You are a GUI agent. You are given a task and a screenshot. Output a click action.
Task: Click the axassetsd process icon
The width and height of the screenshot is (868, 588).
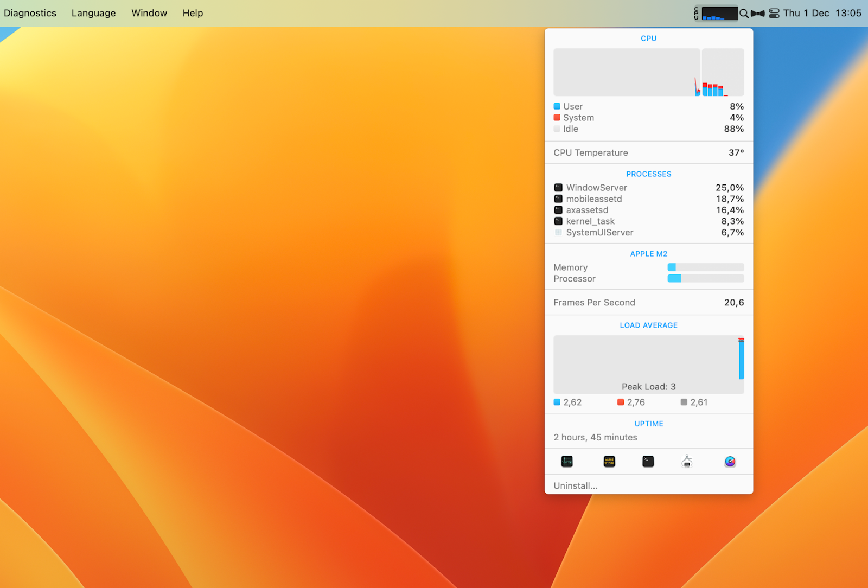point(558,210)
